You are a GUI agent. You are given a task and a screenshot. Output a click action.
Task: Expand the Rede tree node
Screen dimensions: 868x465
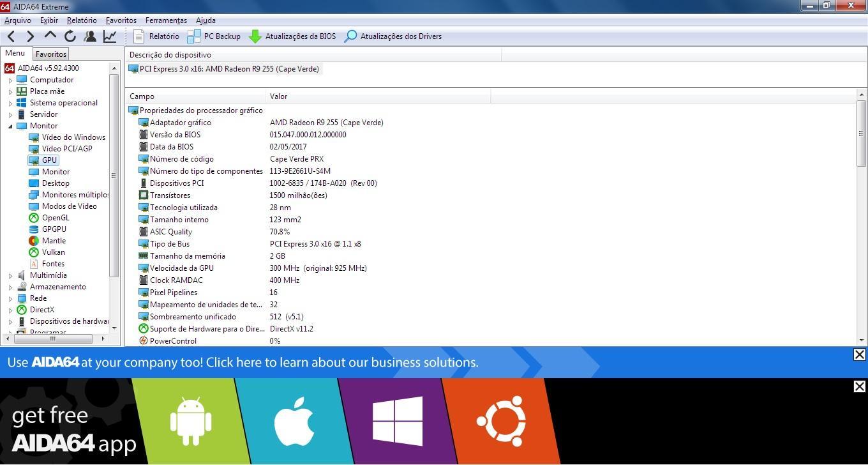click(x=10, y=299)
